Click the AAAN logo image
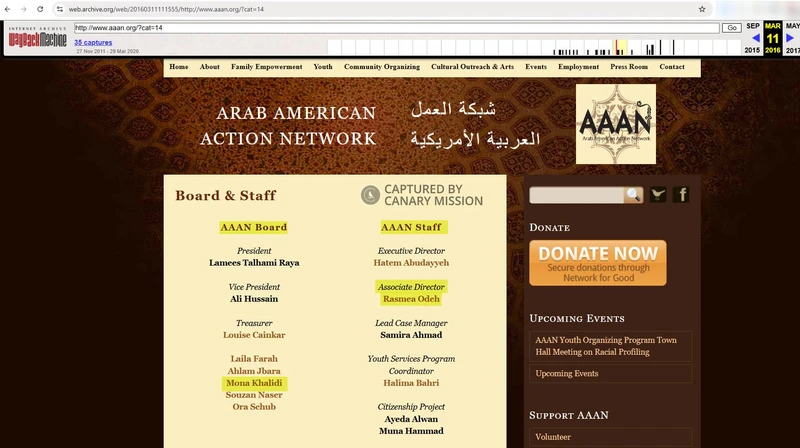This screenshot has height=448, width=800. 616,124
